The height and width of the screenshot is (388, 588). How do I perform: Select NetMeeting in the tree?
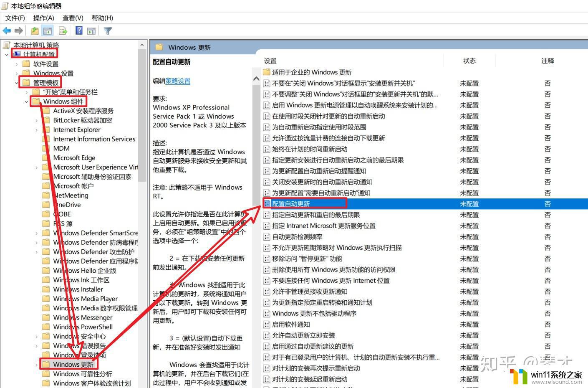click(71, 195)
